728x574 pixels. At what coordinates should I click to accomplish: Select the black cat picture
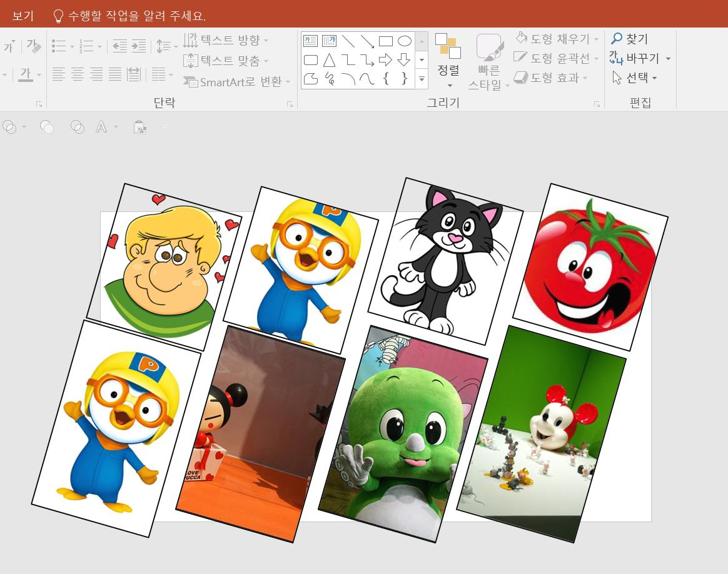[x=445, y=261]
